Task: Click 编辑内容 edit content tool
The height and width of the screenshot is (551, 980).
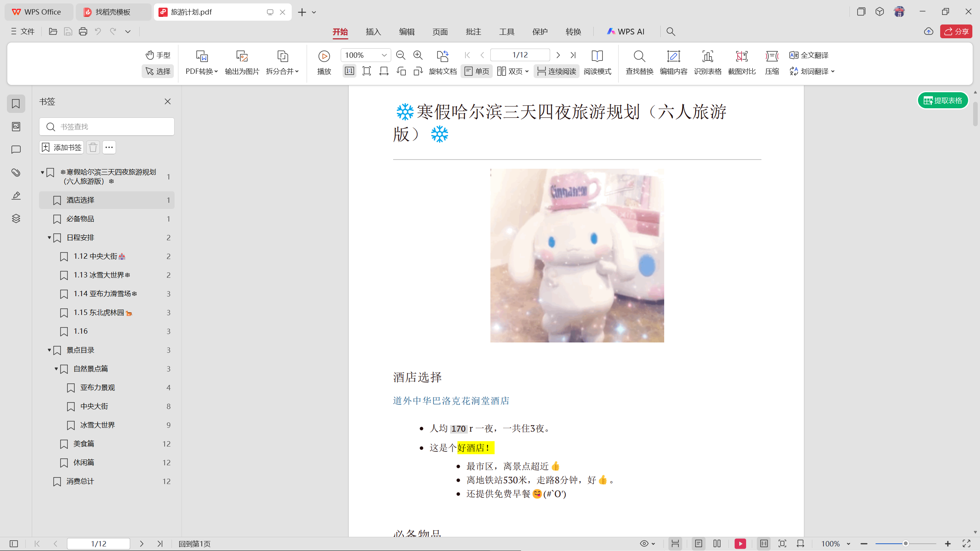Action: [x=673, y=63]
